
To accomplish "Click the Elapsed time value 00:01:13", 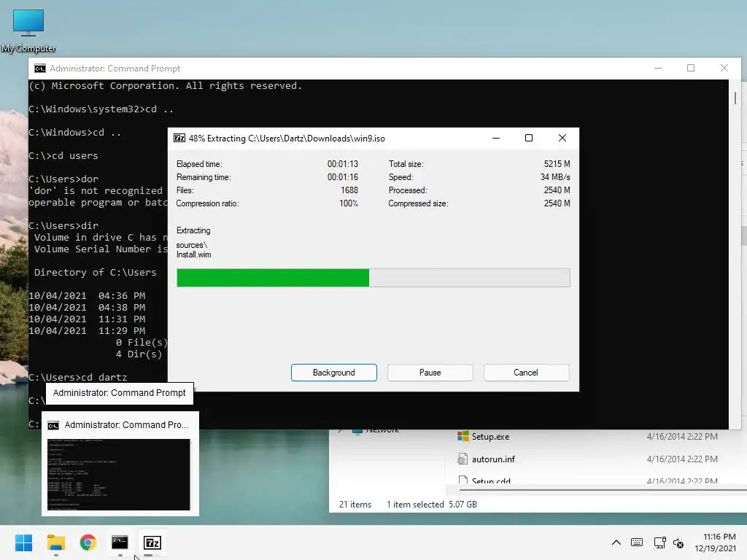I will click(x=343, y=164).
